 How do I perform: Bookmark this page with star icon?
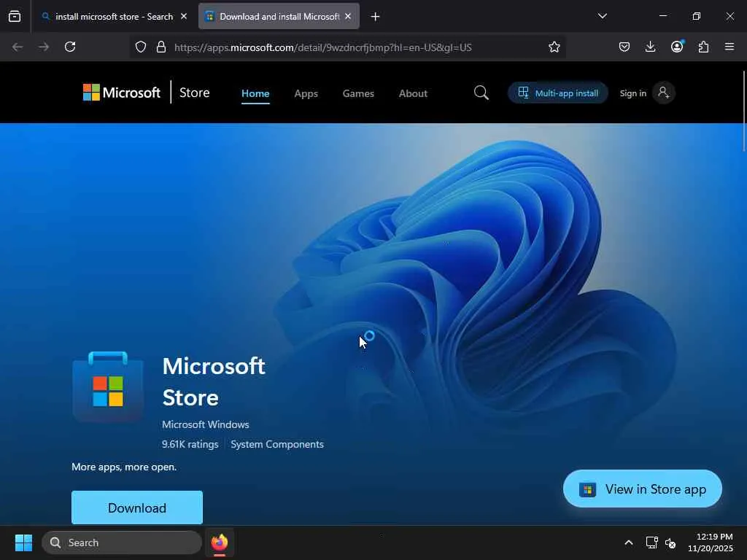pyautogui.click(x=554, y=47)
